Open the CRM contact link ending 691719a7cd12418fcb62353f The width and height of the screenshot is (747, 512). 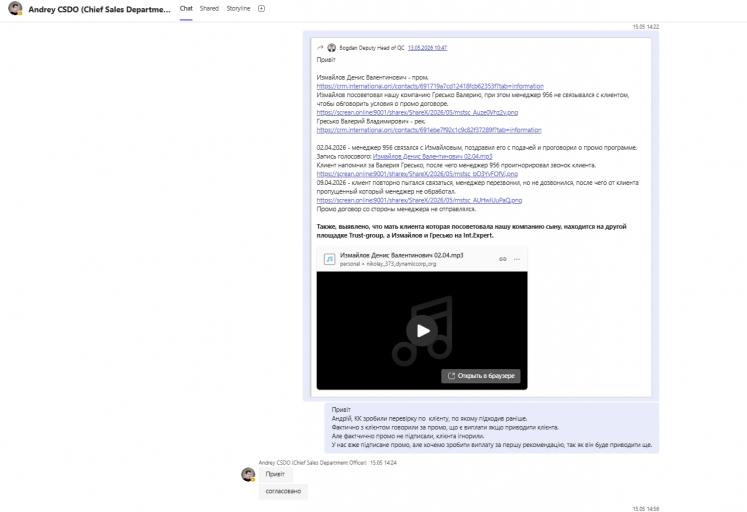point(430,86)
